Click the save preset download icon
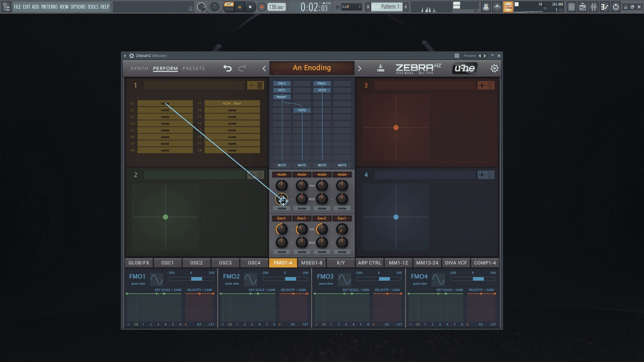The height and width of the screenshot is (362, 644). pyautogui.click(x=380, y=68)
